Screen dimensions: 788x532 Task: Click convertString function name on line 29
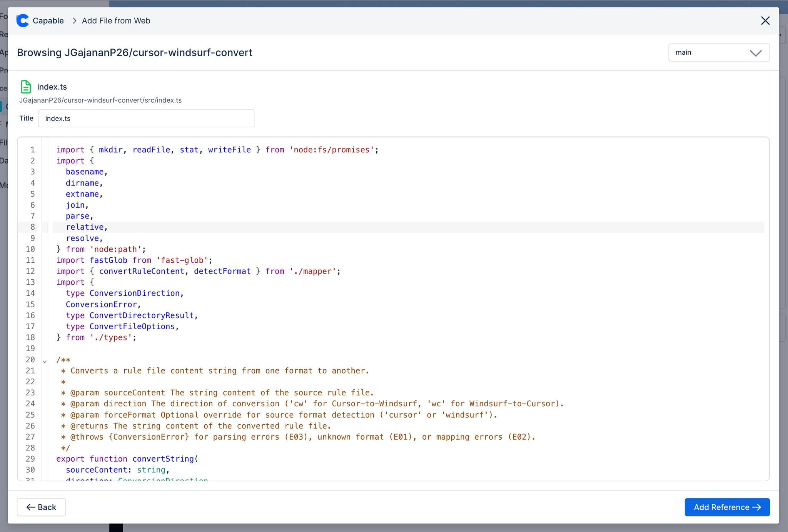click(163, 459)
